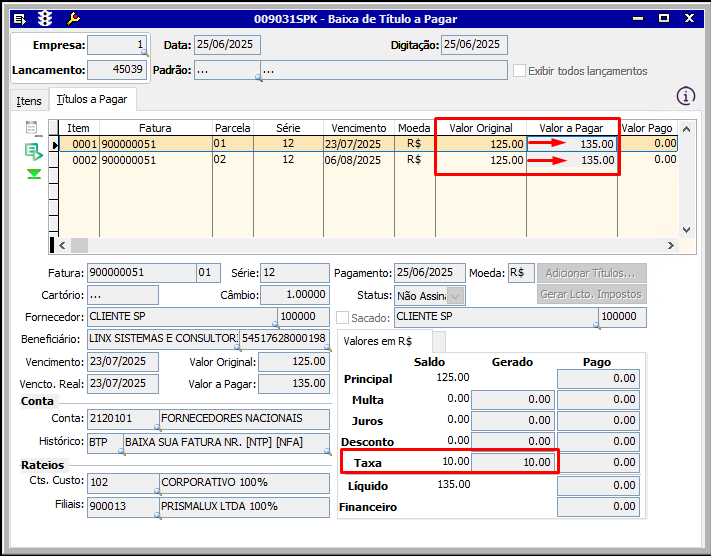Click the green document arrow icon
Viewport: 711px width, 556px height.
33,151
